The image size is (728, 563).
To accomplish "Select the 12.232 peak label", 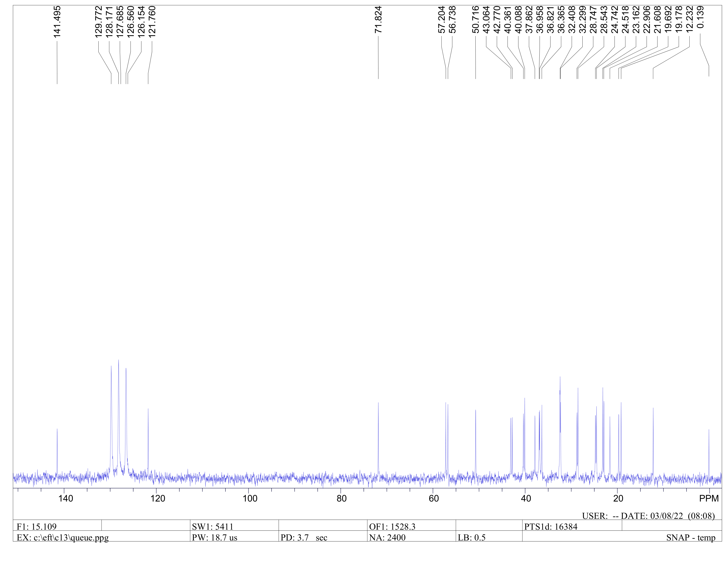I will [x=690, y=20].
